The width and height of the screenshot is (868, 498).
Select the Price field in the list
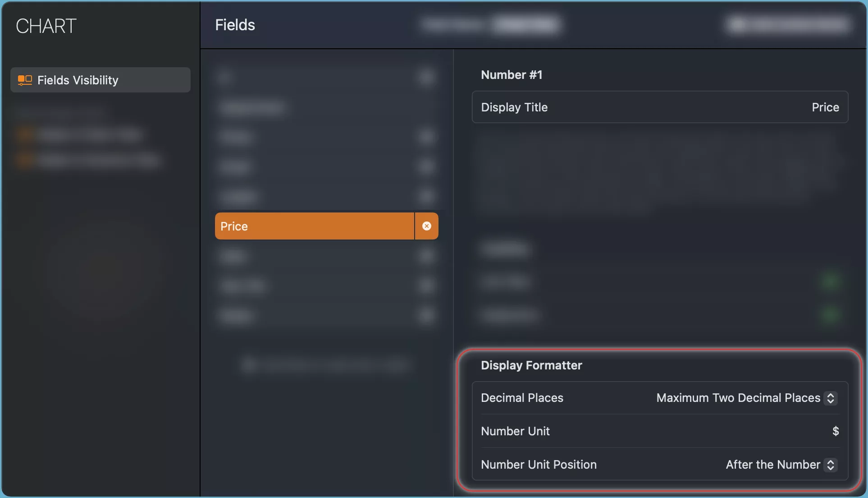coord(314,226)
